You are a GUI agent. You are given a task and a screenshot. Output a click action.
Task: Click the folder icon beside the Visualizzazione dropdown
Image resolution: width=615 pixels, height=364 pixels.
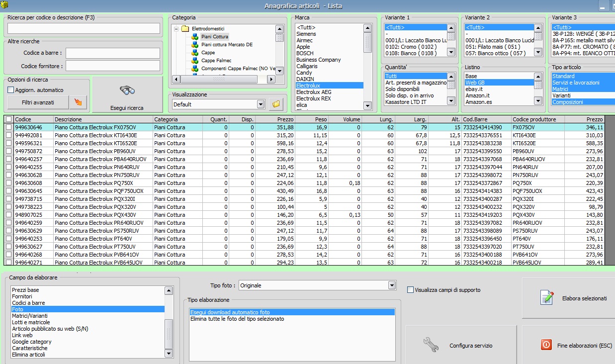pos(276,104)
